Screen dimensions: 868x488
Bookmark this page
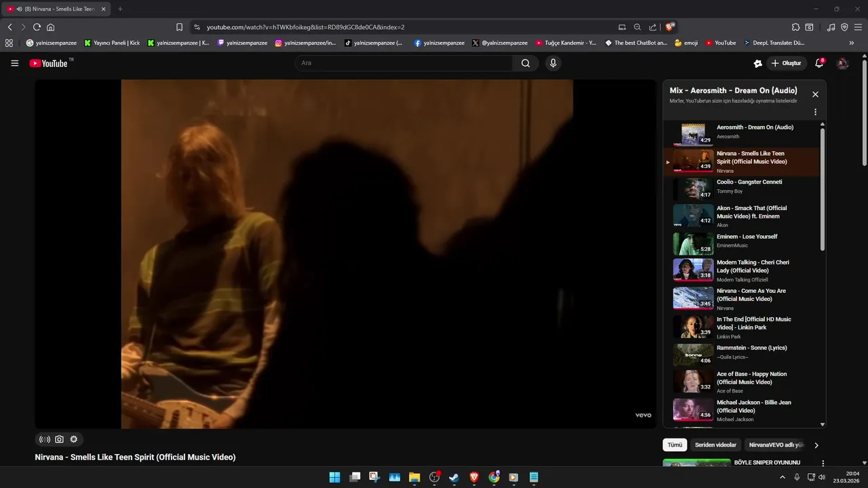coord(179,27)
